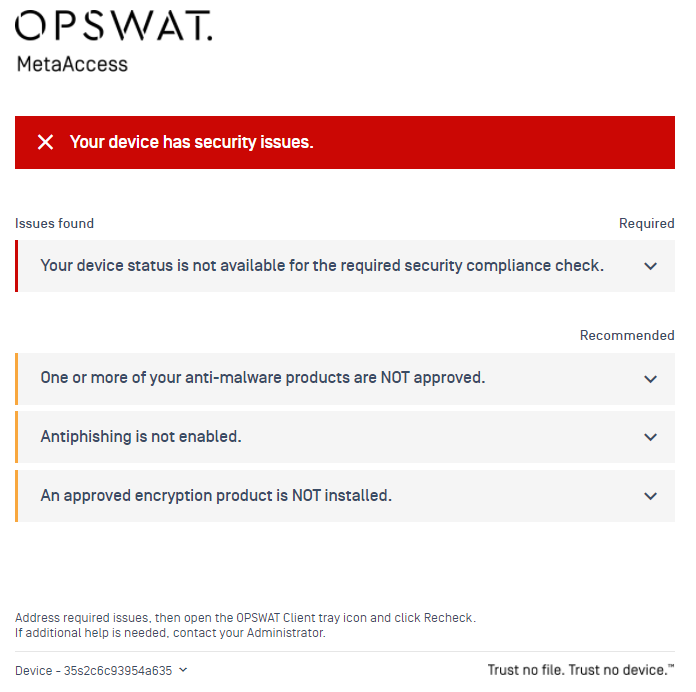Click the Required column label

[647, 223]
